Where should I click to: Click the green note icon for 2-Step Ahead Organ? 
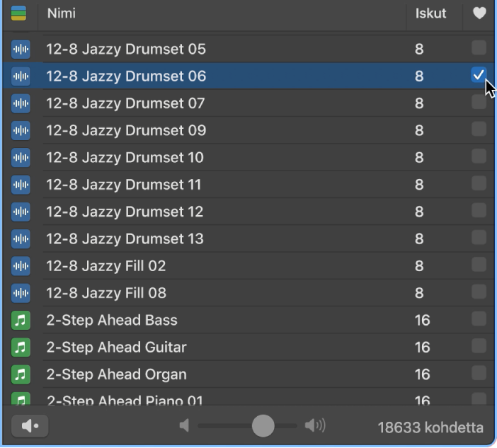[x=21, y=374]
